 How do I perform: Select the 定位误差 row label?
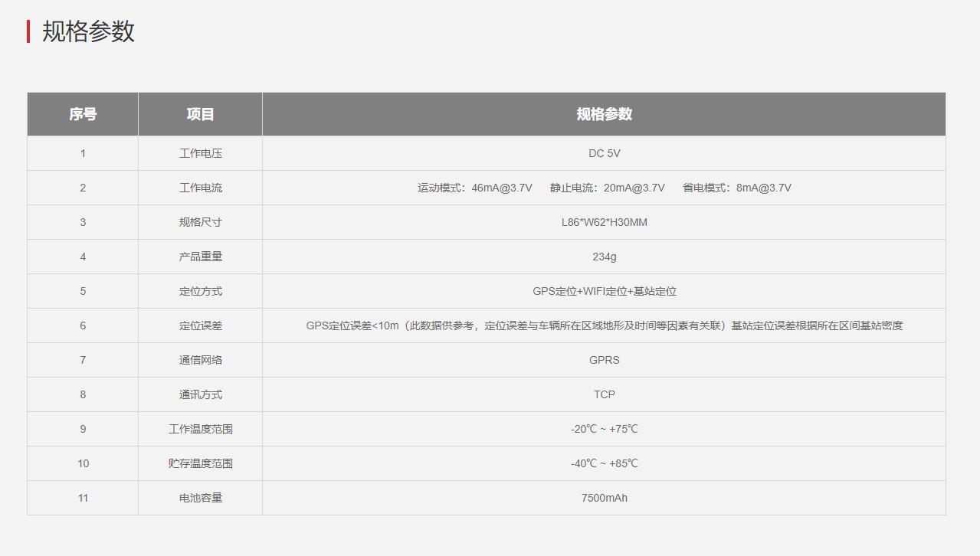click(x=200, y=325)
